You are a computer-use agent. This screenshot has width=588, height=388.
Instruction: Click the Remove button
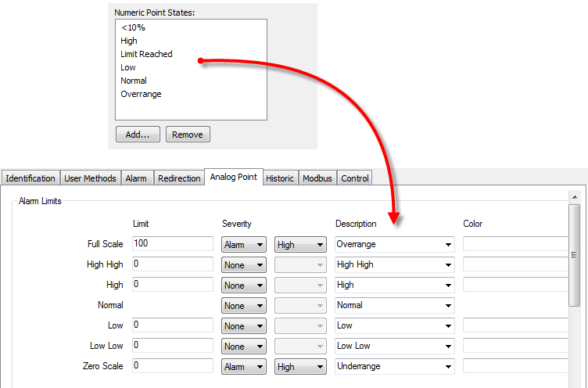point(188,135)
